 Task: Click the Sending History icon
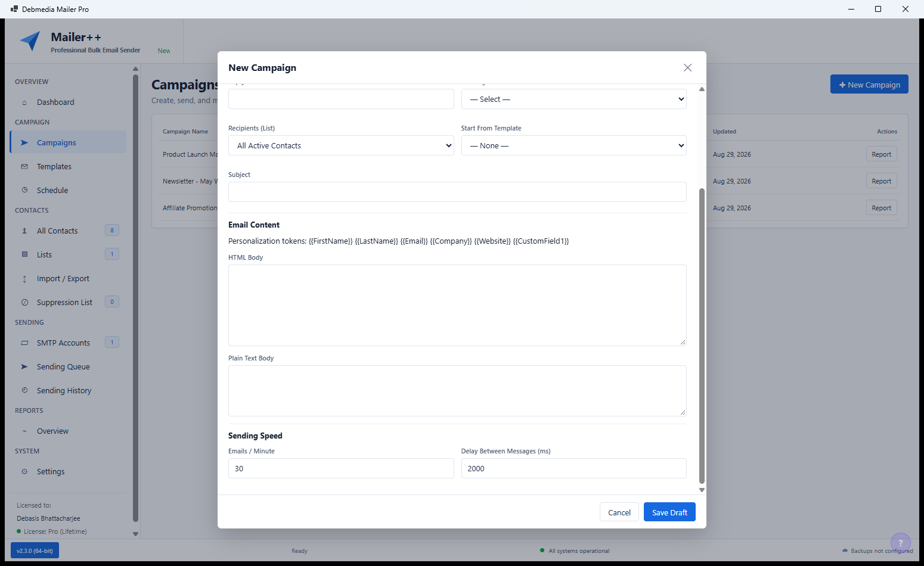24,390
